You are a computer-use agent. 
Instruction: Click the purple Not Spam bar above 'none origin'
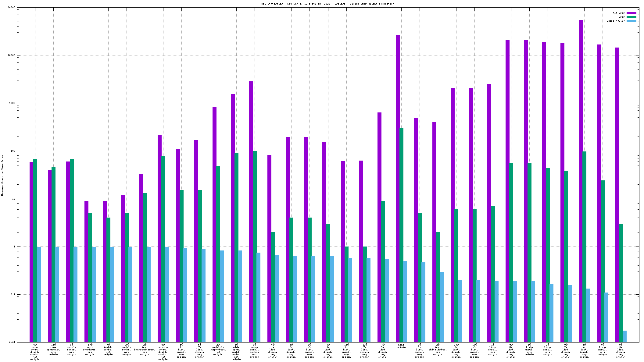click(x=398, y=183)
